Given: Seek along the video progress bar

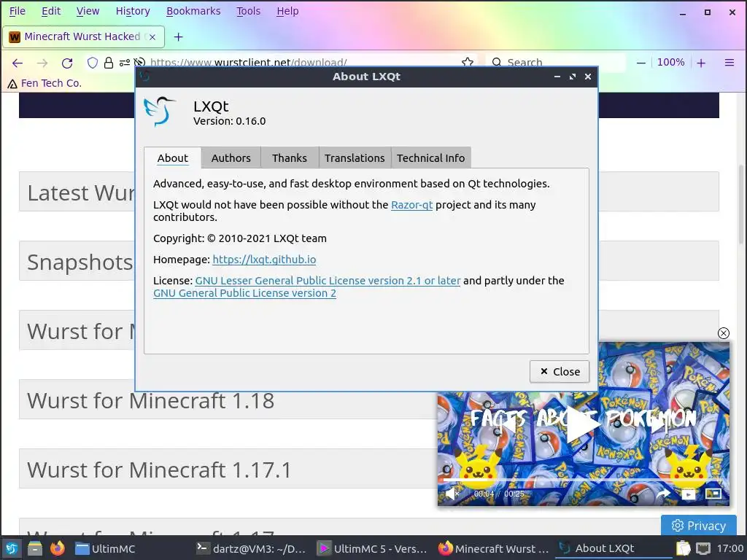Looking at the screenshot, I should click(x=583, y=480).
